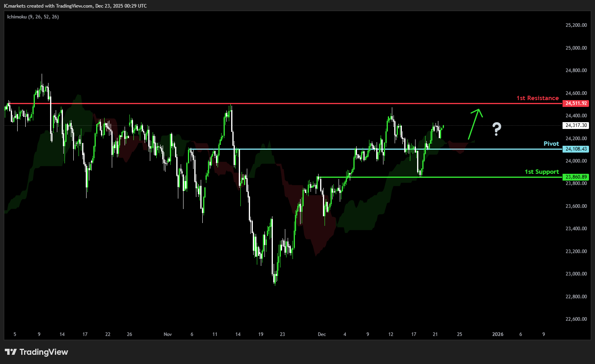This screenshot has width=595, height=364.
Task: Select the red 24,511.92 resistance price tag
Action: click(576, 103)
